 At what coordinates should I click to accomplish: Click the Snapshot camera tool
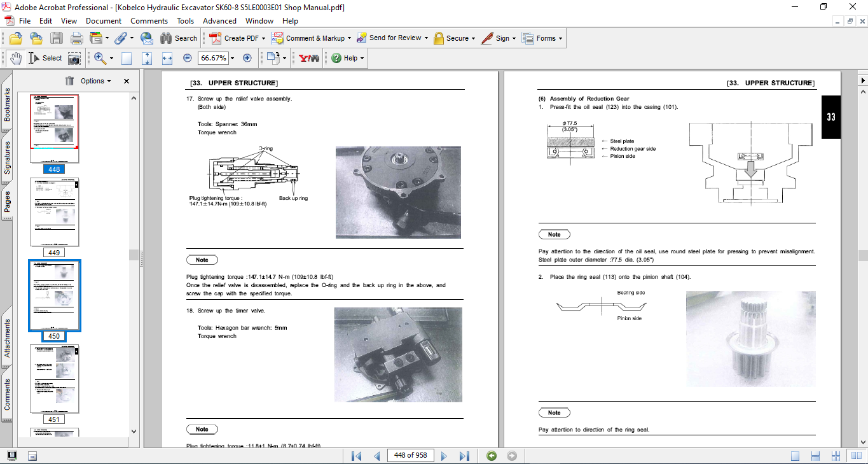pyautogui.click(x=74, y=58)
